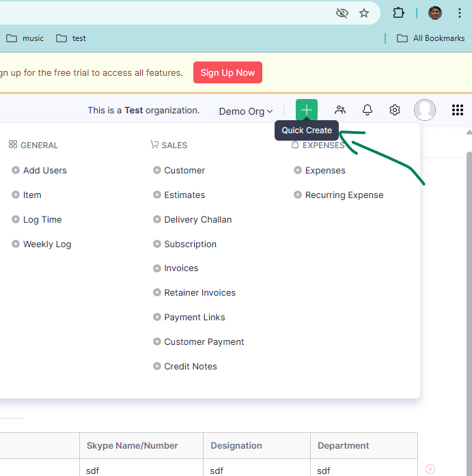This screenshot has width=472, height=476.
Task: Choose Recurring Expense from Expenses list
Action: point(344,195)
